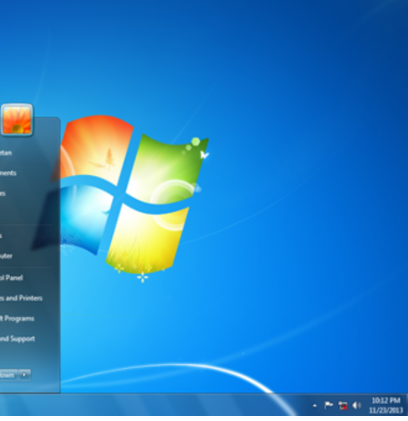
Task: Show hidden tray icons arrow
Action: [x=314, y=406]
